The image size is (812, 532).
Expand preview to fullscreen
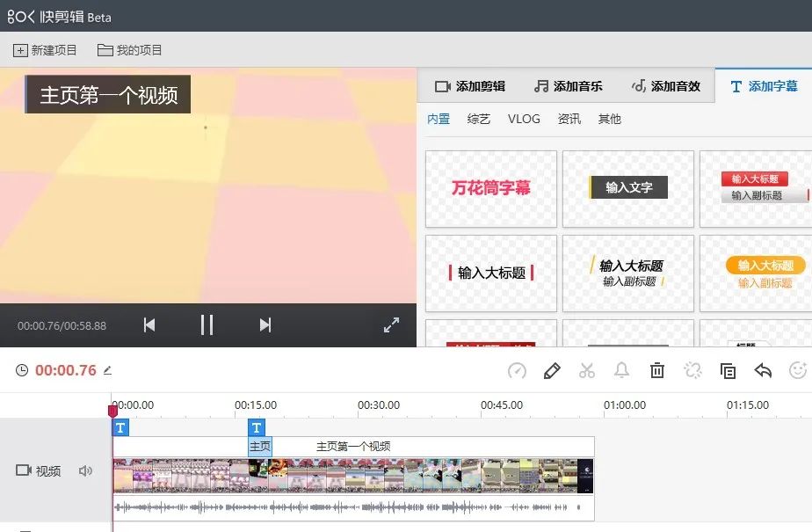point(392,325)
